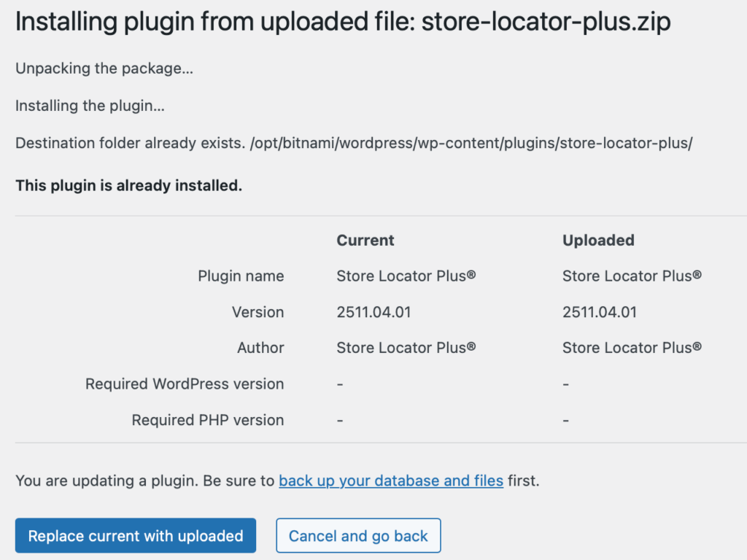Click the destination folder path text
This screenshot has width=747, height=560.
point(471,143)
